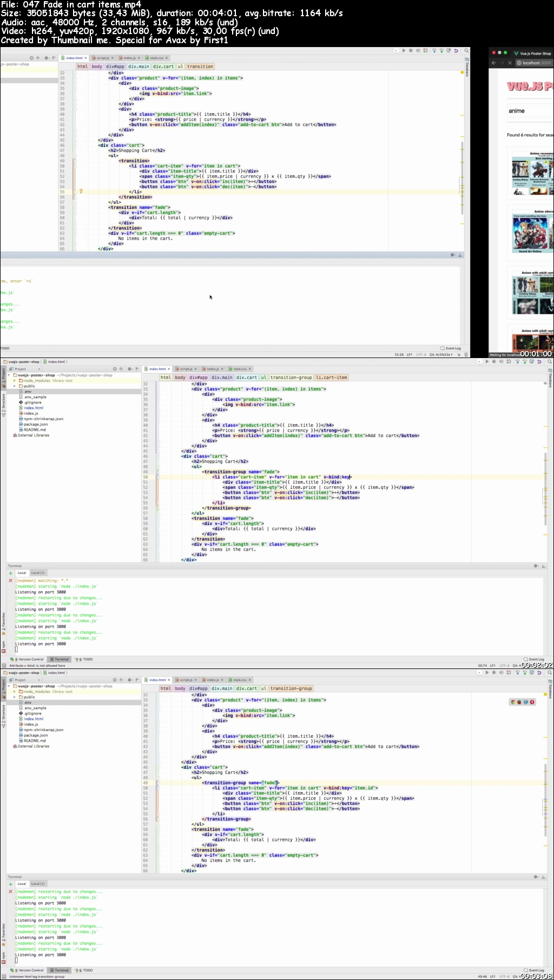The height and width of the screenshot is (980, 554).
Task: Open the Project view dropdown in middle frame
Action: click(x=38, y=369)
